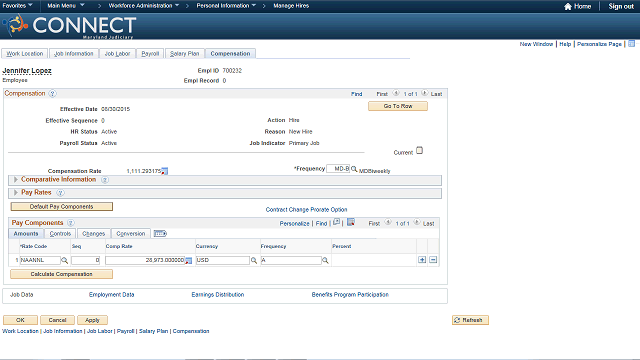Click Personalize link in Pay Components
Image resolution: width=640 pixels, height=360 pixels.
[294, 223]
